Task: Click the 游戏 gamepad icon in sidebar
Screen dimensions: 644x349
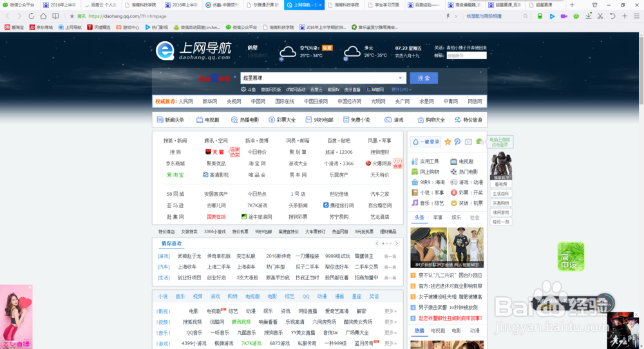Action: [454, 182]
